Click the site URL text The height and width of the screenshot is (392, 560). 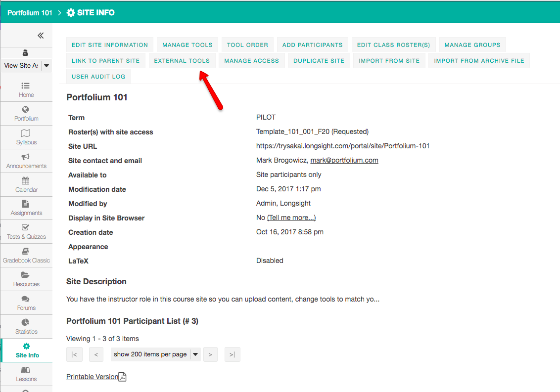tap(343, 146)
